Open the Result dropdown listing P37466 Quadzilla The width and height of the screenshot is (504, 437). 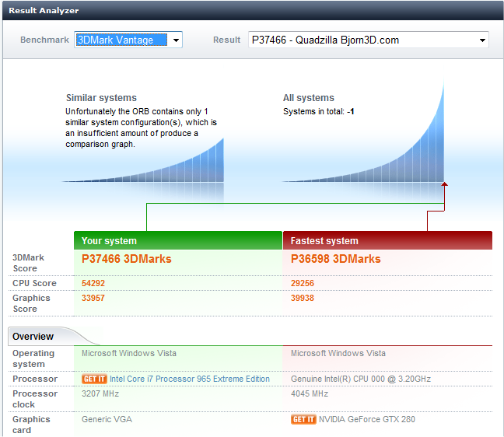tap(369, 40)
